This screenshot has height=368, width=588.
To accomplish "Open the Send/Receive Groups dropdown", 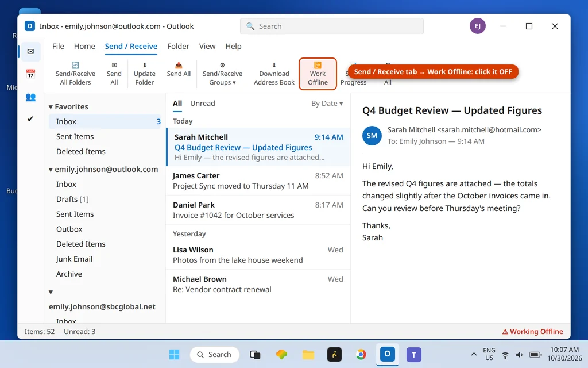I will tap(222, 74).
